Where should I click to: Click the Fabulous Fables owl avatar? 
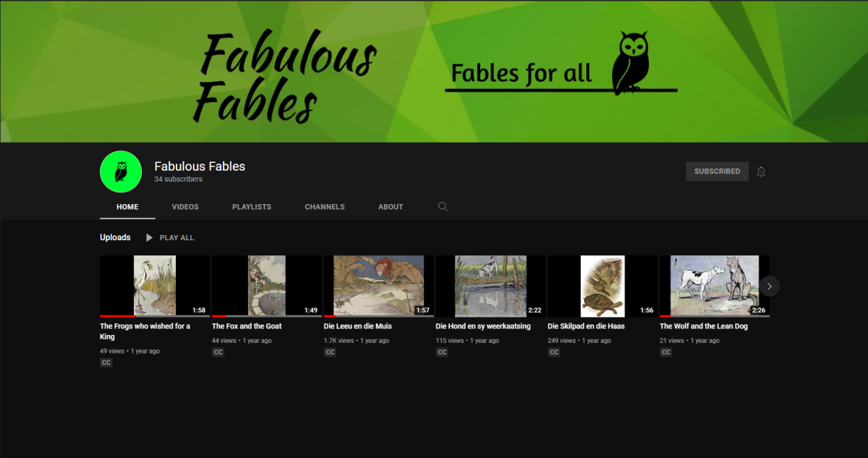pyautogui.click(x=121, y=171)
